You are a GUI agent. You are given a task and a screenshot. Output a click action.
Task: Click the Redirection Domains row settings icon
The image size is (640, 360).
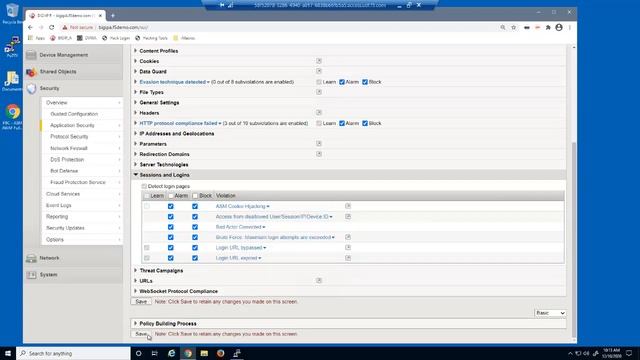pyautogui.click(x=319, y=154)
